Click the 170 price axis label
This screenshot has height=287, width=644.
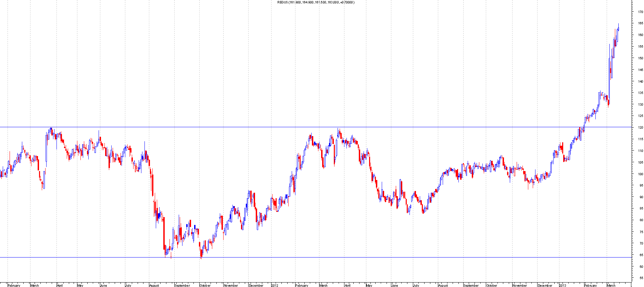640,12
